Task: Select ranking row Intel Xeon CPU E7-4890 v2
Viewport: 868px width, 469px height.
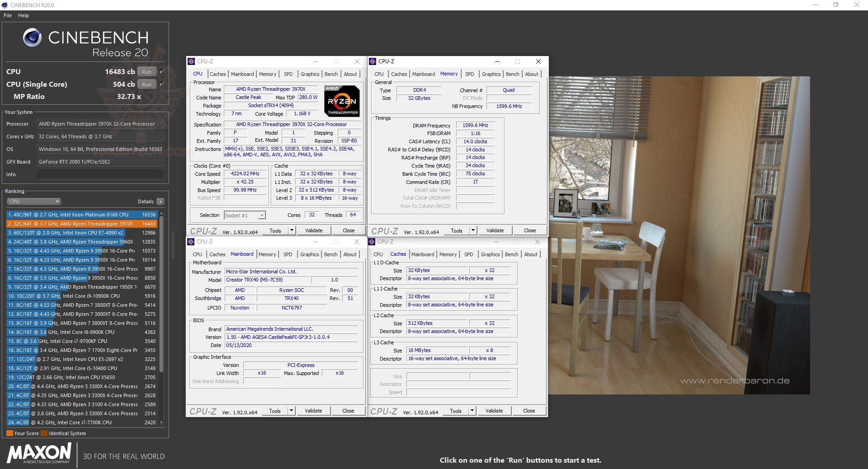Action: point(82,233)
